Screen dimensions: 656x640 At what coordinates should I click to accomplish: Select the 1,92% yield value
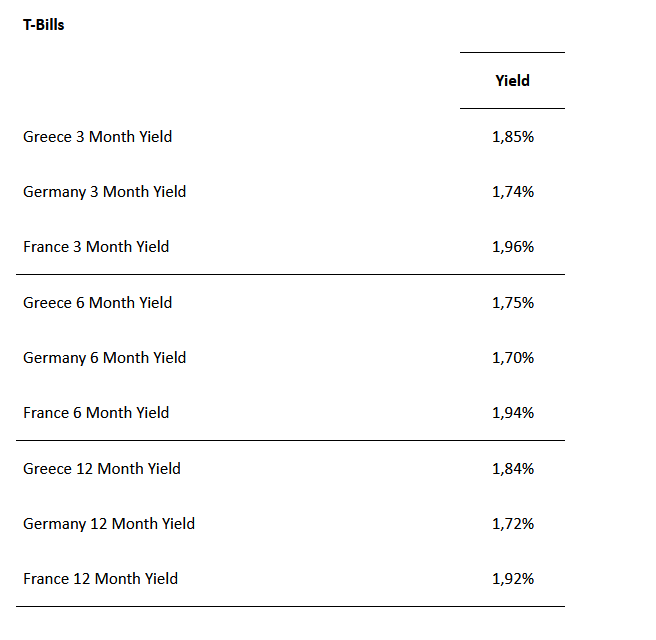pyautogui.click(x=512, y=579)
